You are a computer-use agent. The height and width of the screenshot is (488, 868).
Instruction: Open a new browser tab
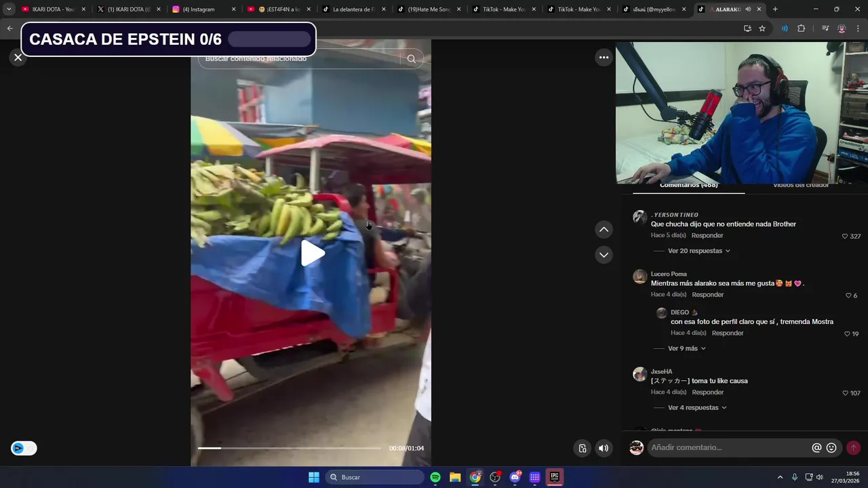[775, 9]
